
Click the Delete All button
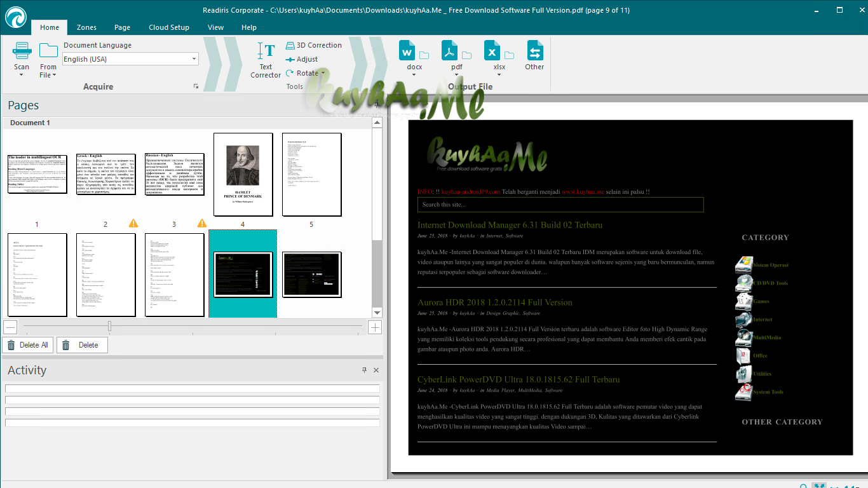[x=28, y=345]
